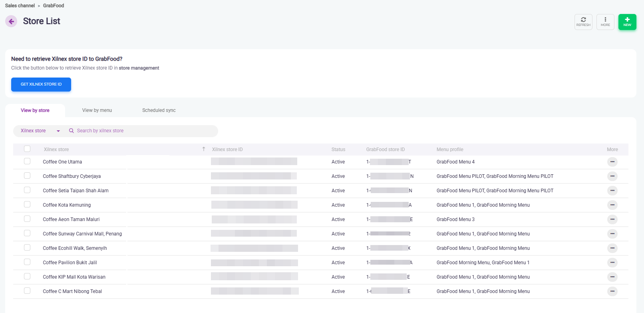Screen dimensions: 644x313
Task: Open more actions for Coffee C Mart Nibong Tebal
Action: (x=612, y=291)
